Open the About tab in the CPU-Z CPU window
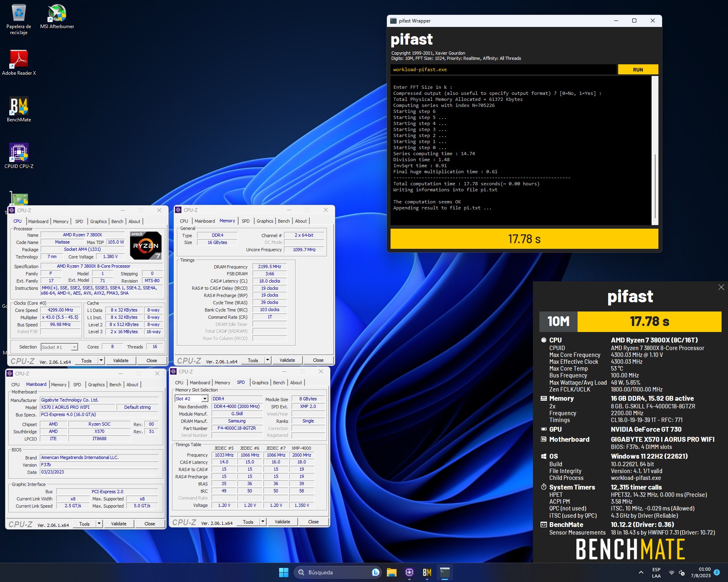The height and width of the screenshot is (582, 728). pyautogui.click(x=134, y=221)
